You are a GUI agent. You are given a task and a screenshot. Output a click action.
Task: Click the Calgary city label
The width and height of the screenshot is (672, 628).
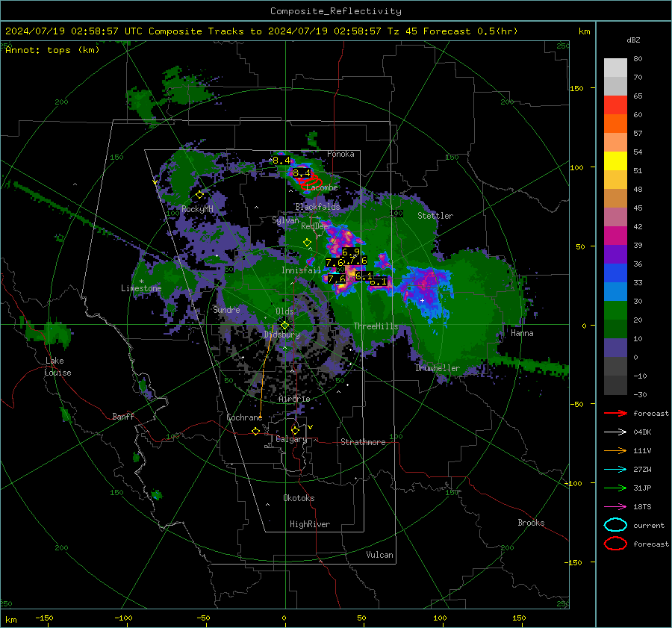pos(291,439)
